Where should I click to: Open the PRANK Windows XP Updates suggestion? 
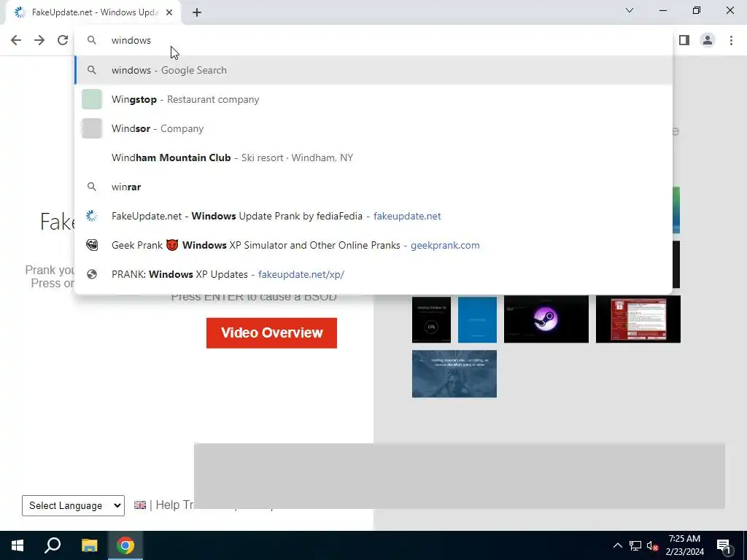[x=373, y=274]
